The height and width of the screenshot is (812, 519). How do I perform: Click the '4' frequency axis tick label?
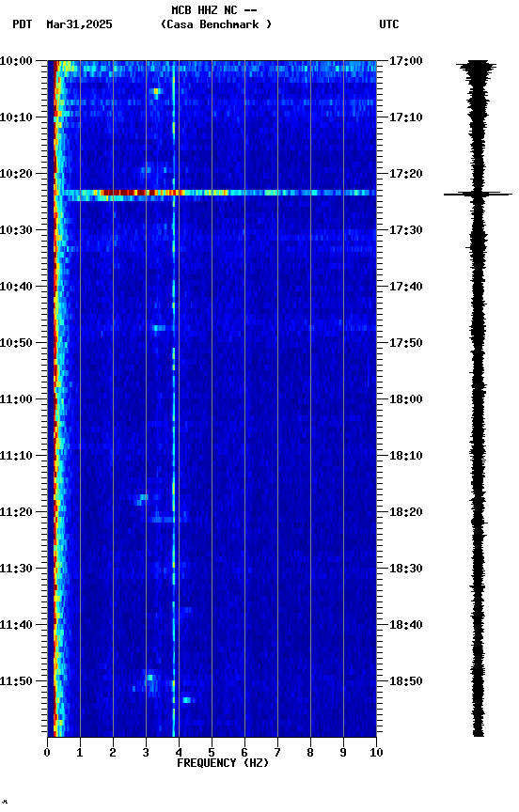pos(179,753)
